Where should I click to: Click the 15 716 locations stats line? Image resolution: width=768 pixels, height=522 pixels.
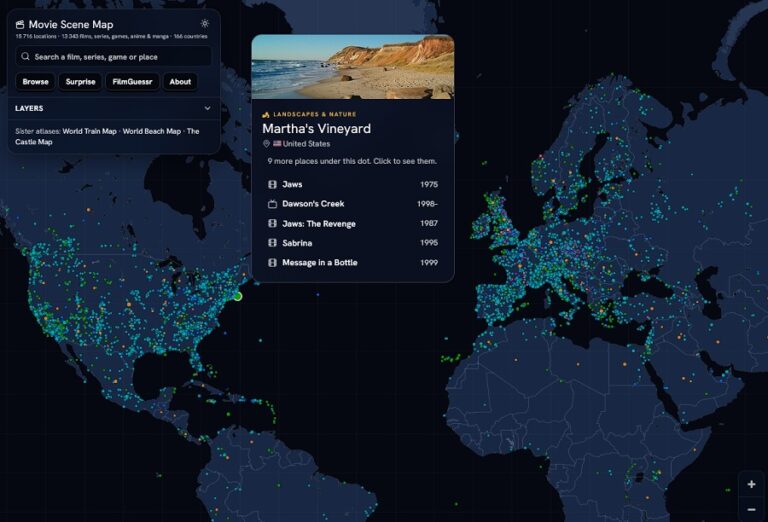(111, 36)
